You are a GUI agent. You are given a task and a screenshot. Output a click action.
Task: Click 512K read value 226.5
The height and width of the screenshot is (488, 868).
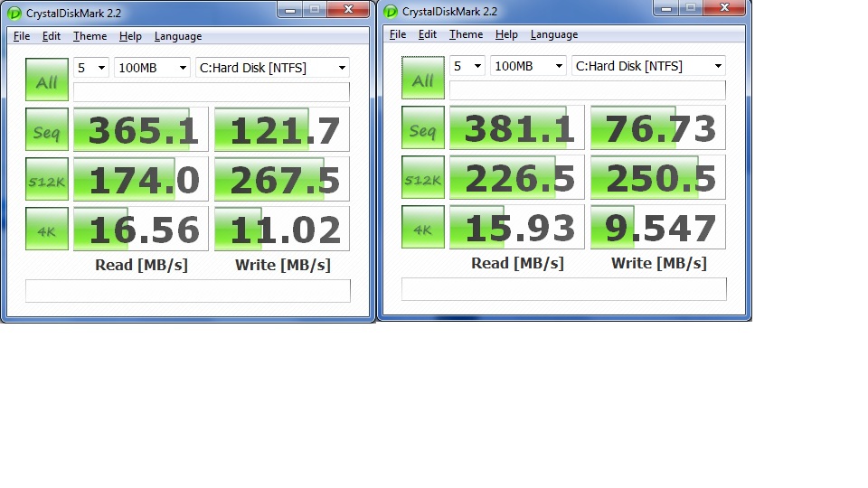(x=517, y=177)
